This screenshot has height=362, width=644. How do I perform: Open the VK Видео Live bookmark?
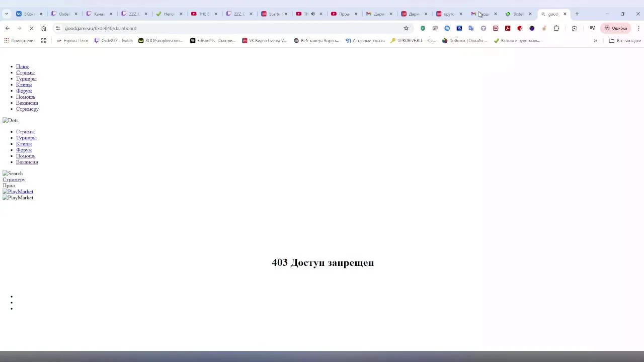point(265,41)
